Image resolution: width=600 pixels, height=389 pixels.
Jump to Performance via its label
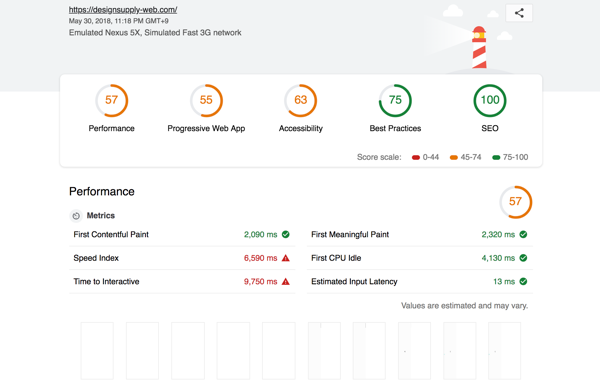111,128
